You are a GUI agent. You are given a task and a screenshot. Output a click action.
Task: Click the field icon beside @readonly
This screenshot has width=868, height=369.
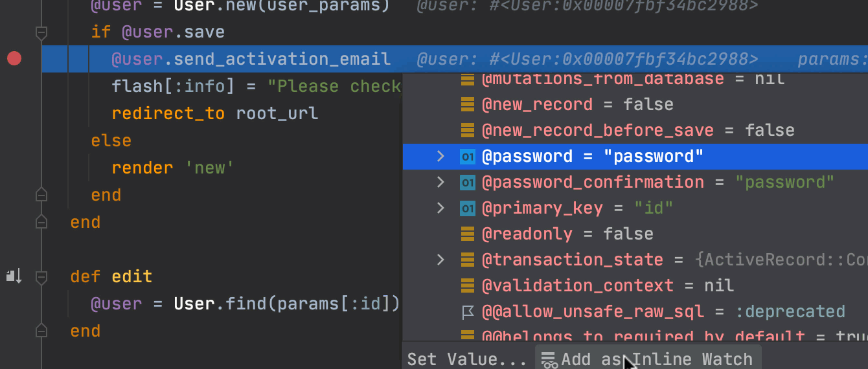[x=468, y=234]
